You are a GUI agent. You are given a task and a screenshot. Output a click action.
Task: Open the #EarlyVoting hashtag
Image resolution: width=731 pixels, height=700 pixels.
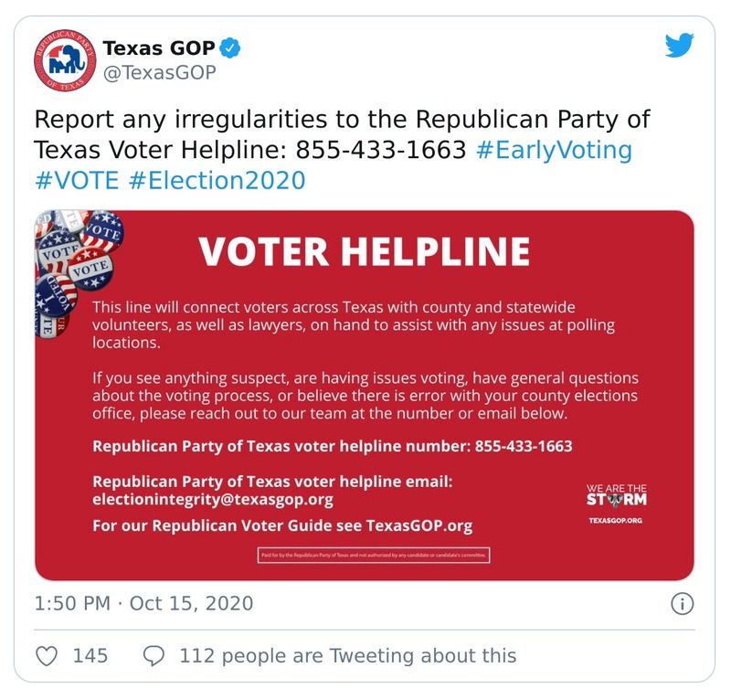554,150
